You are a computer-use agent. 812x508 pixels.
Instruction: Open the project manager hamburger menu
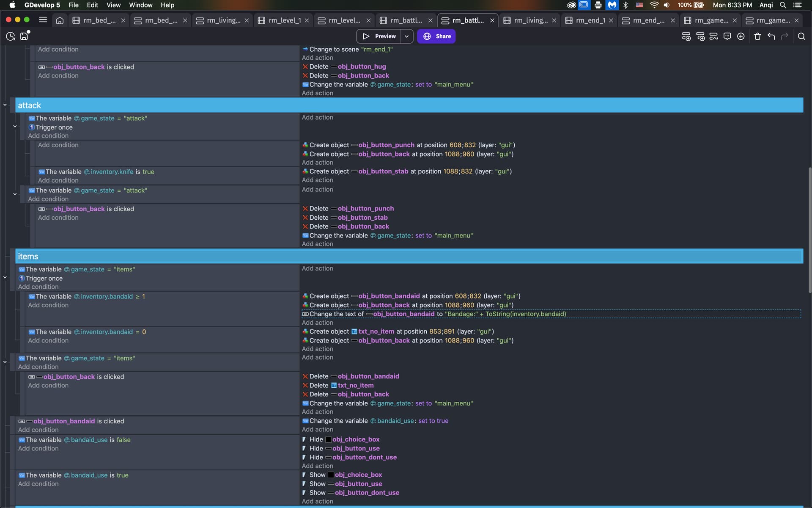(x=43, y=20)
